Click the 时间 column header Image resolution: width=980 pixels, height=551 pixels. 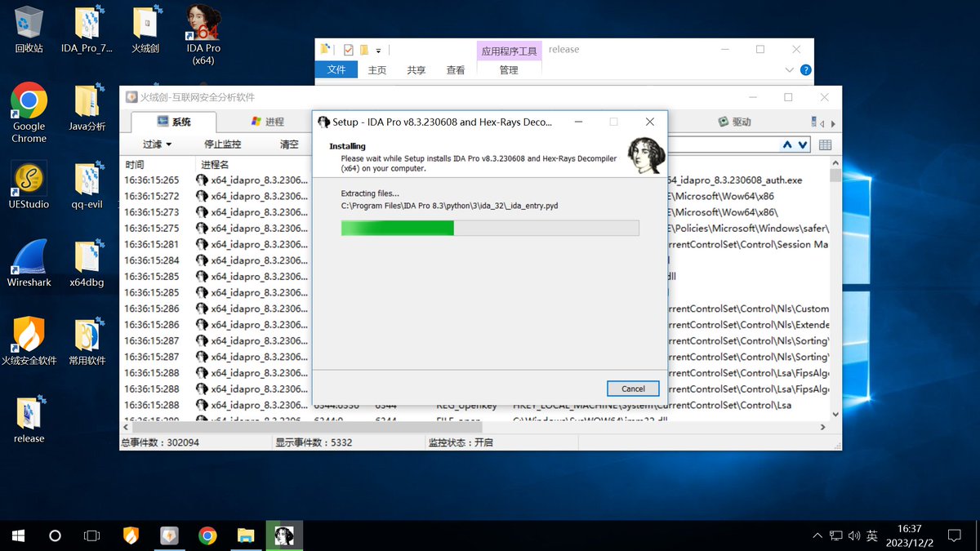coord(135,165)
